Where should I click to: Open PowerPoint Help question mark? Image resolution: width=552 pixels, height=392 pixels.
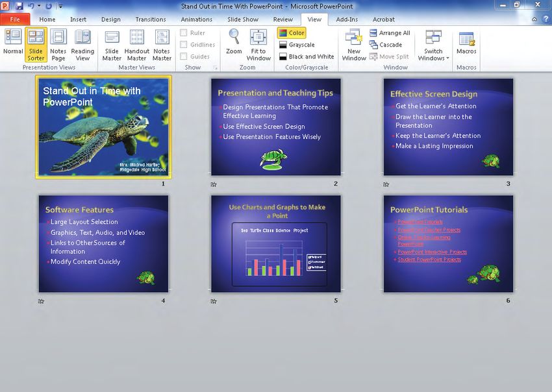[546, 19]
